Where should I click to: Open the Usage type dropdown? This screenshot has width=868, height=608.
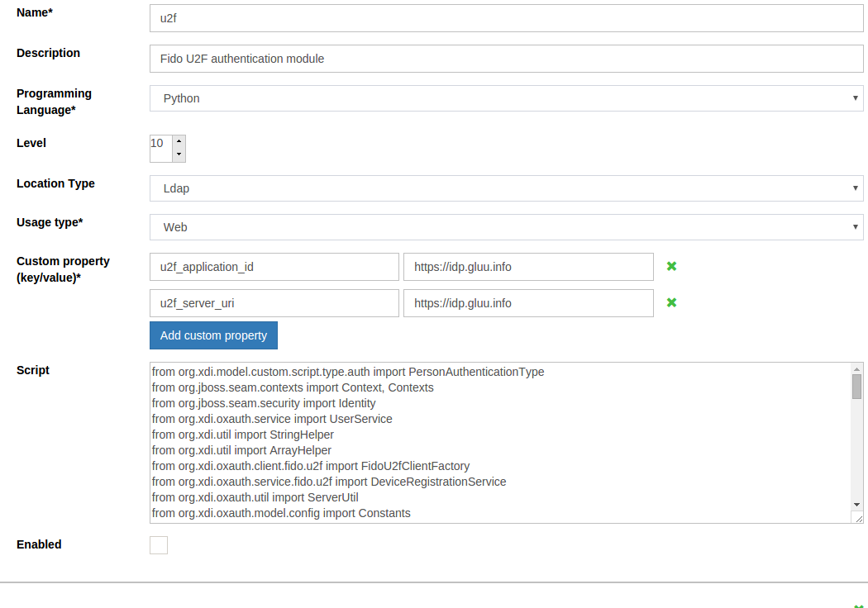tap(506, 227)
